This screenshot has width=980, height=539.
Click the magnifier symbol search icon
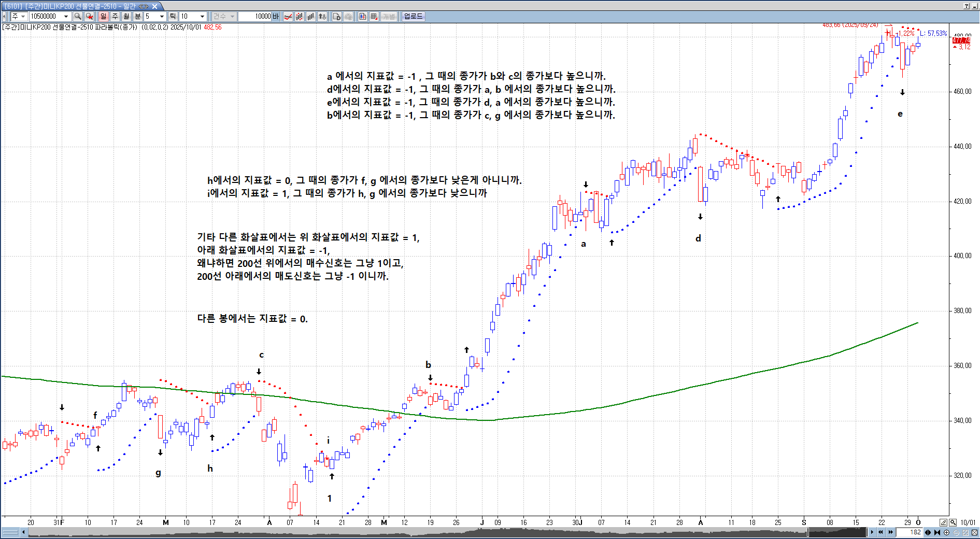click(x=78, y=17)
